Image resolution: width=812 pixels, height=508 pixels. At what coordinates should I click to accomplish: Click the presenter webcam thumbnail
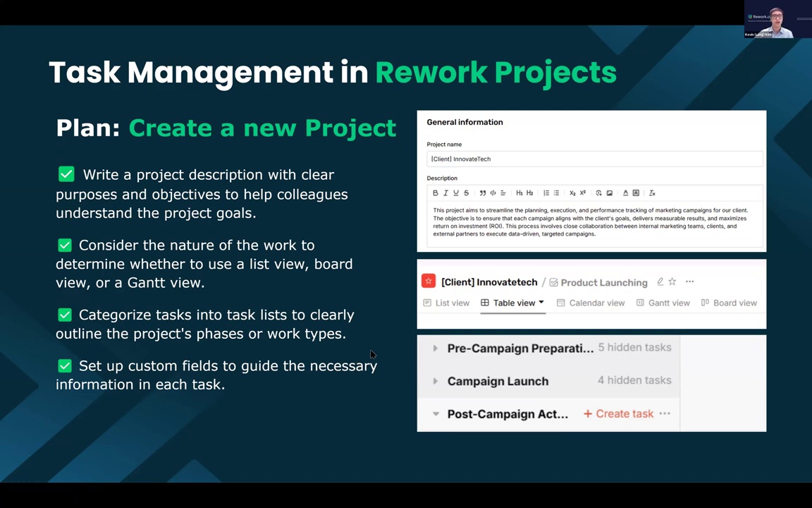pyautogui.click(x=778, y=19)
